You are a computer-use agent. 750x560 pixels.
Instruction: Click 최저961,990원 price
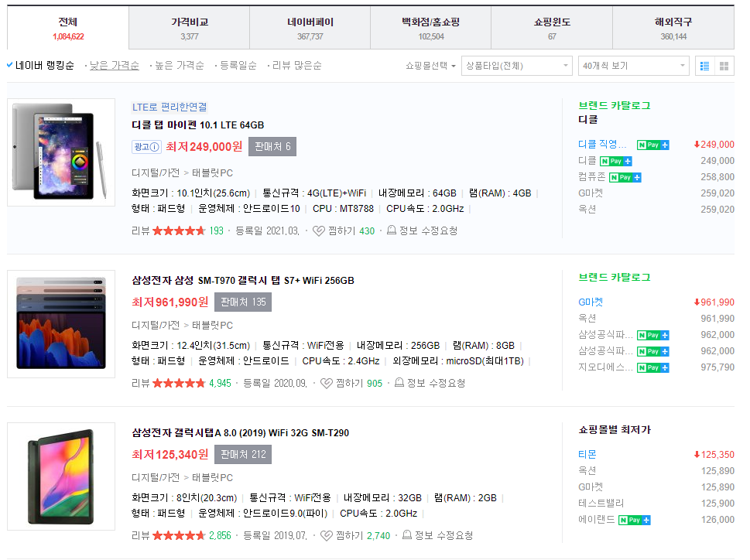pos(170,302)
